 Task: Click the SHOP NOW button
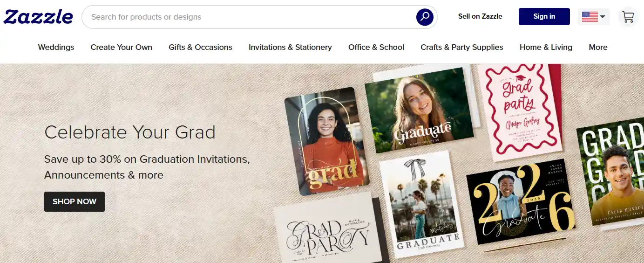tap(75, 201)
